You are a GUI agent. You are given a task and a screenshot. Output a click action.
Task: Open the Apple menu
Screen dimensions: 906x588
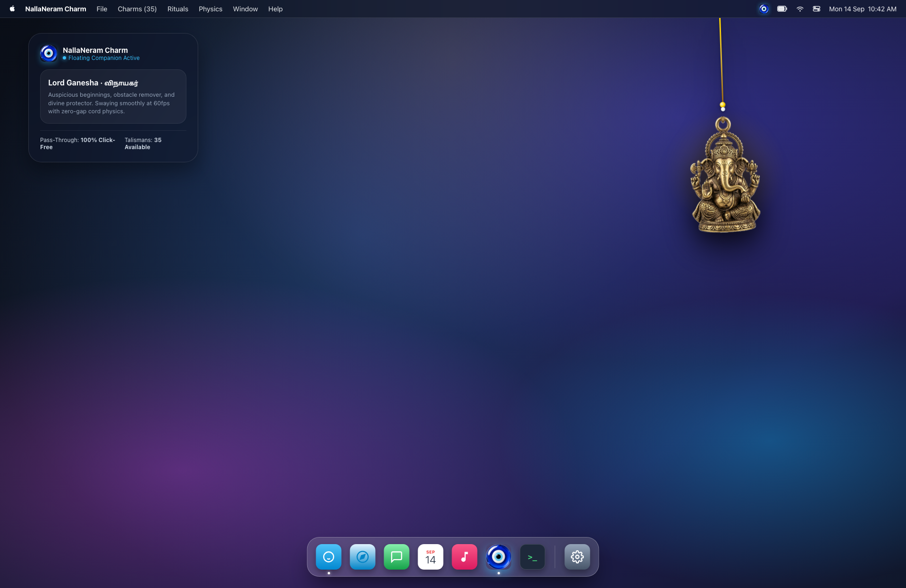(12, 9)
